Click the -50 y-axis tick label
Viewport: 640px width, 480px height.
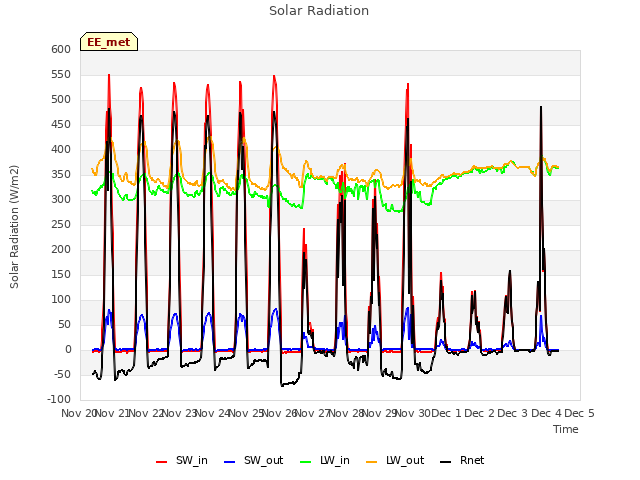62,374
